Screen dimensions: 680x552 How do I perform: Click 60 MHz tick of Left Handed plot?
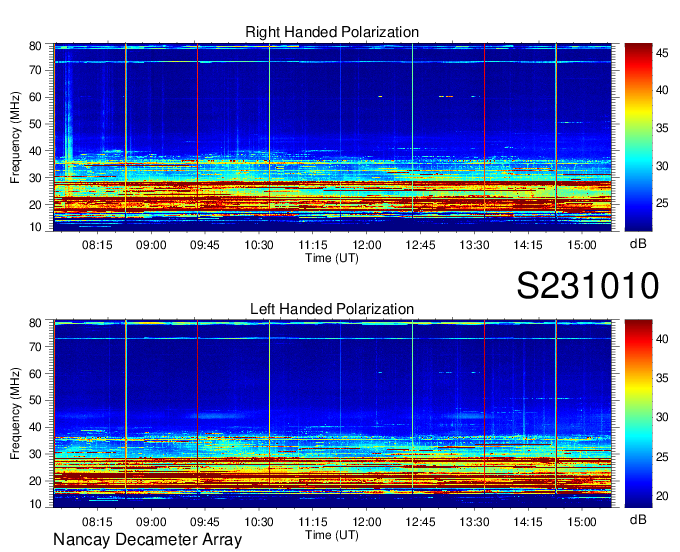(x=35, y=373)
